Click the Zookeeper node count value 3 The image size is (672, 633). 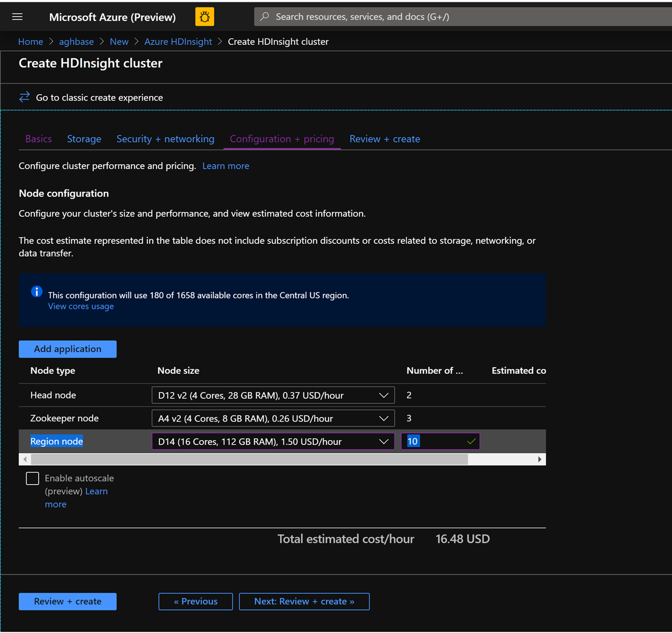(409, 418)
